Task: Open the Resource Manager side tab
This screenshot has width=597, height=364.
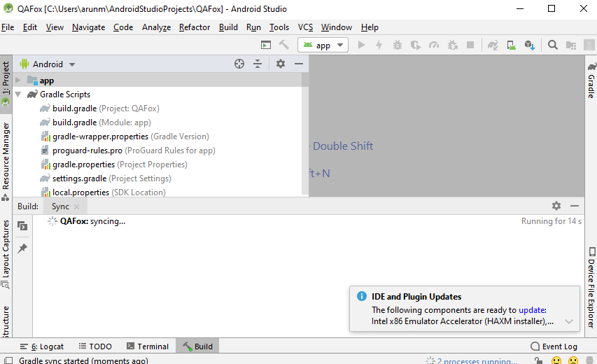Action: point(6,162)
